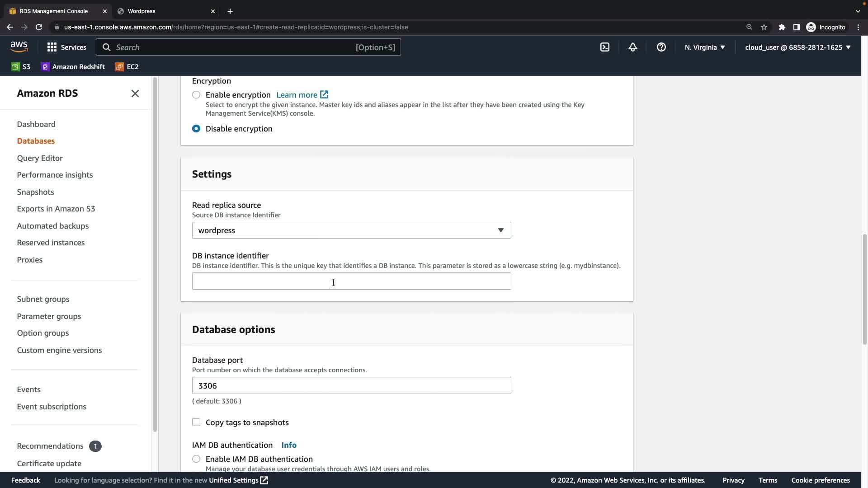Viewport: 868px width, 488px height.
Task: Check Copy tags to snapshots
Action: [196, 422]
